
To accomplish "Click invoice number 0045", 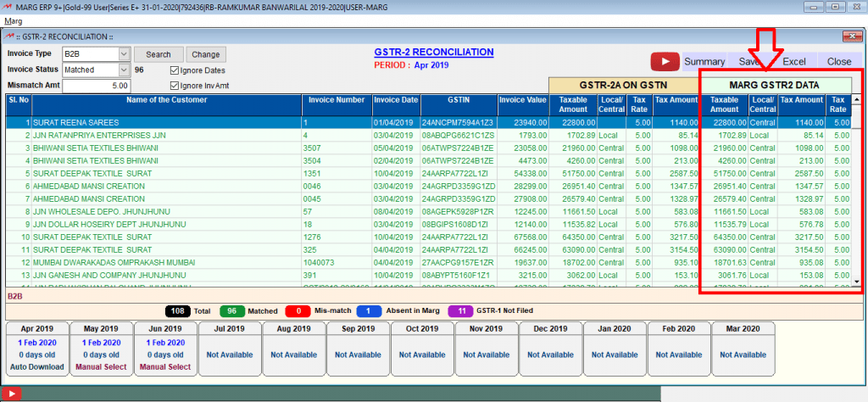I will pyautogui.click(x=311, y=198).
